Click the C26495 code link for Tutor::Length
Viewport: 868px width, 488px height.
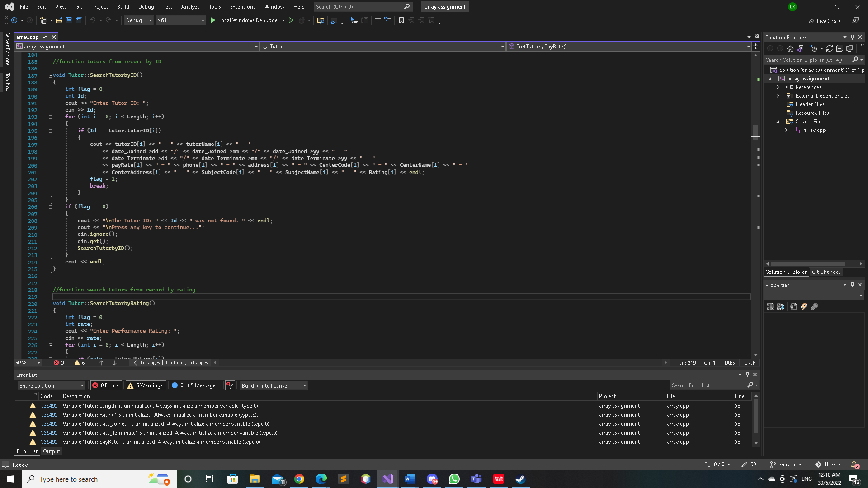[48, 406]
